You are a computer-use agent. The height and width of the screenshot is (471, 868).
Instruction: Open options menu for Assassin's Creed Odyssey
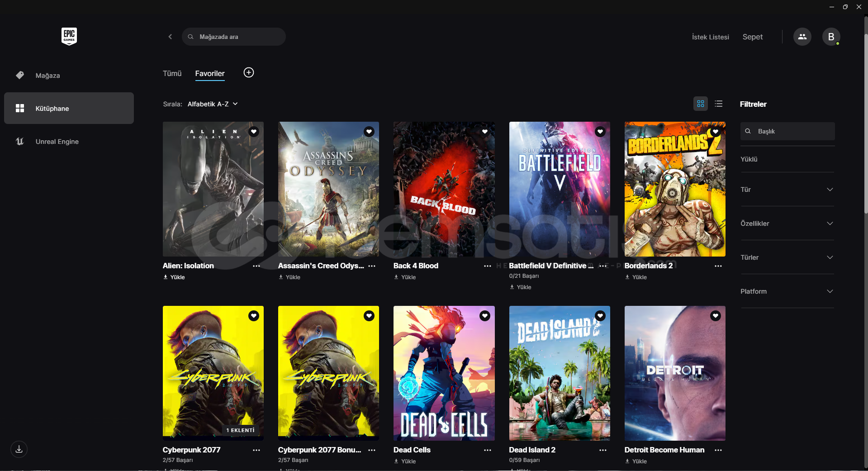pyautogui.click(x=372, y=266)
